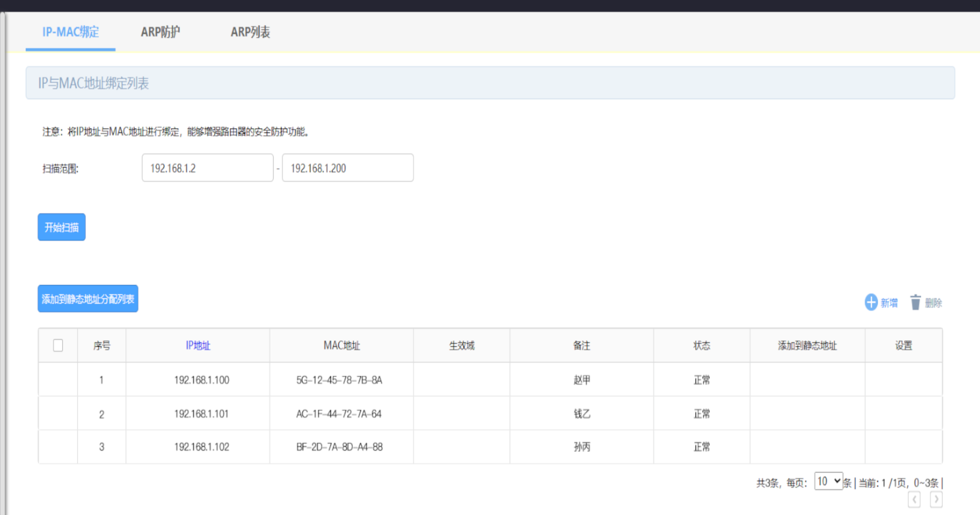The image size is (980, 515).
Task: Click 正常 status in row 钱乙
Action: coord(702,414)
